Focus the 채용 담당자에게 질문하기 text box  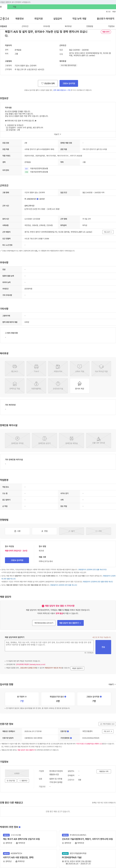[x=49, y=646]
